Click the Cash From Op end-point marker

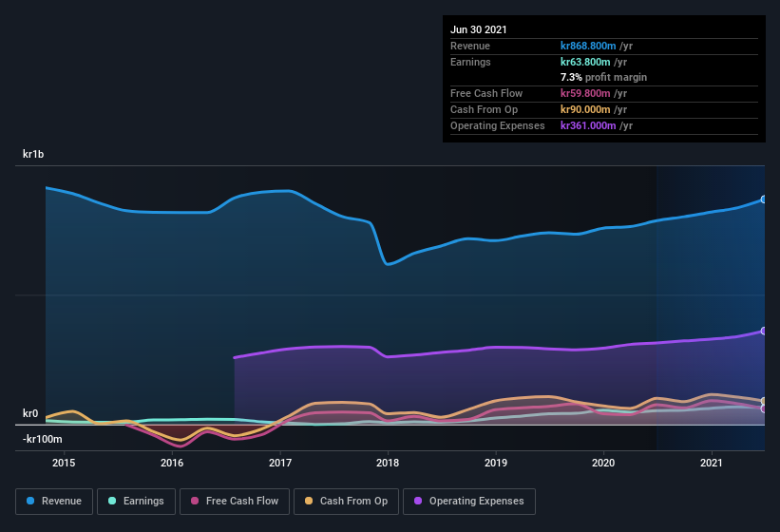point(764,401)
